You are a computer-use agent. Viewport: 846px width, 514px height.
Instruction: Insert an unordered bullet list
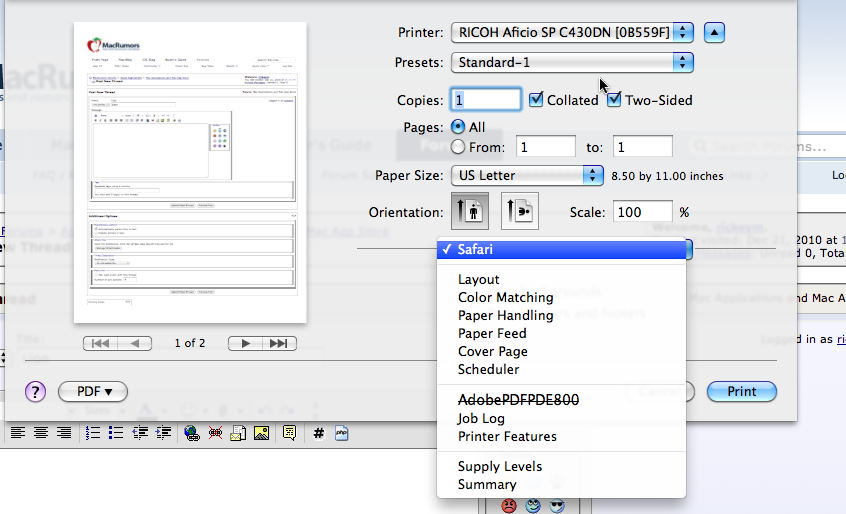pos(116,433)
